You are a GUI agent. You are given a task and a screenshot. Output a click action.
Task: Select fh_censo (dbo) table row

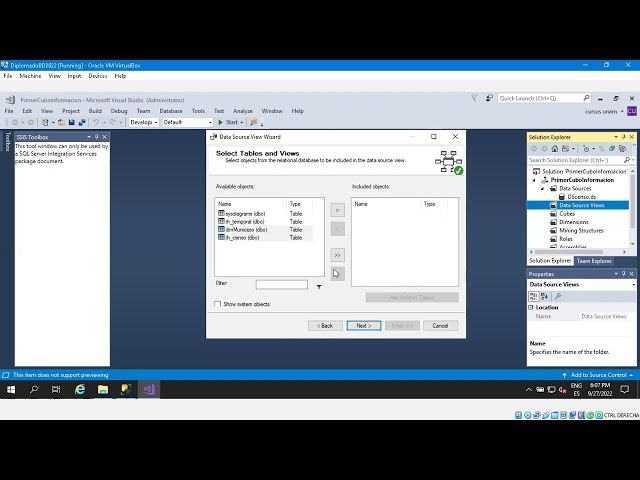click(265, 238)
